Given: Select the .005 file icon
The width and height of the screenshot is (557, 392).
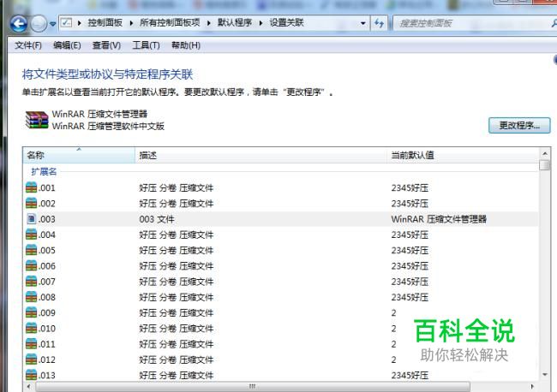Looking at the screenshot, I should (31, 250).
